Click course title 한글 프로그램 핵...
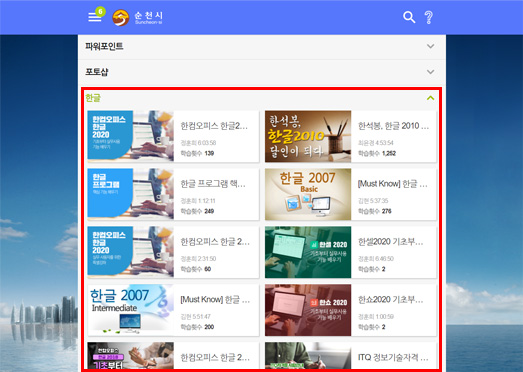This screenshot has width=523, height=372. tap(213, 183)
